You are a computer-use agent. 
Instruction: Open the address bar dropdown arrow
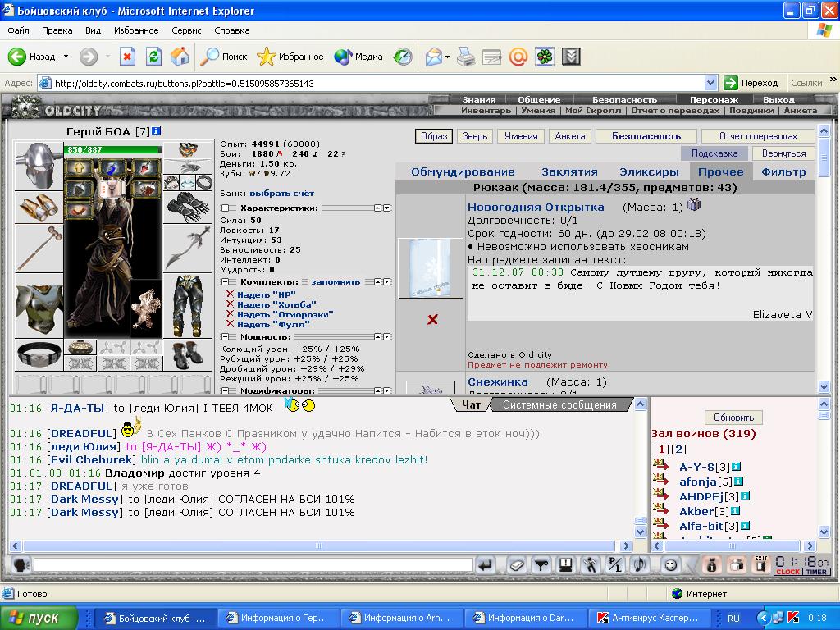click(x=710, y=83)
